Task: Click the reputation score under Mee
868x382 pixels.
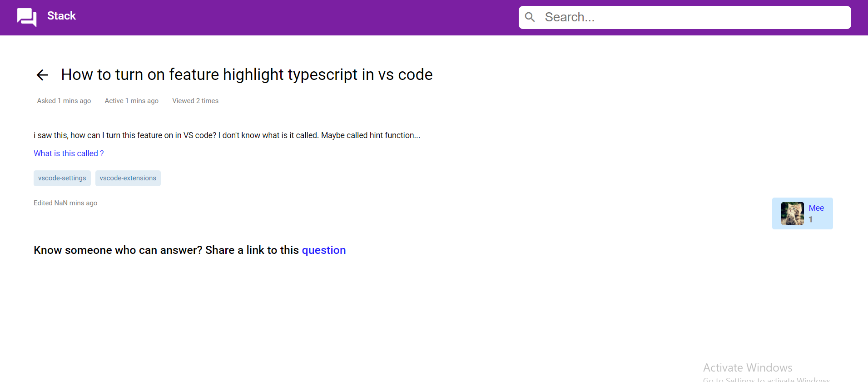Action: (810, 219)
